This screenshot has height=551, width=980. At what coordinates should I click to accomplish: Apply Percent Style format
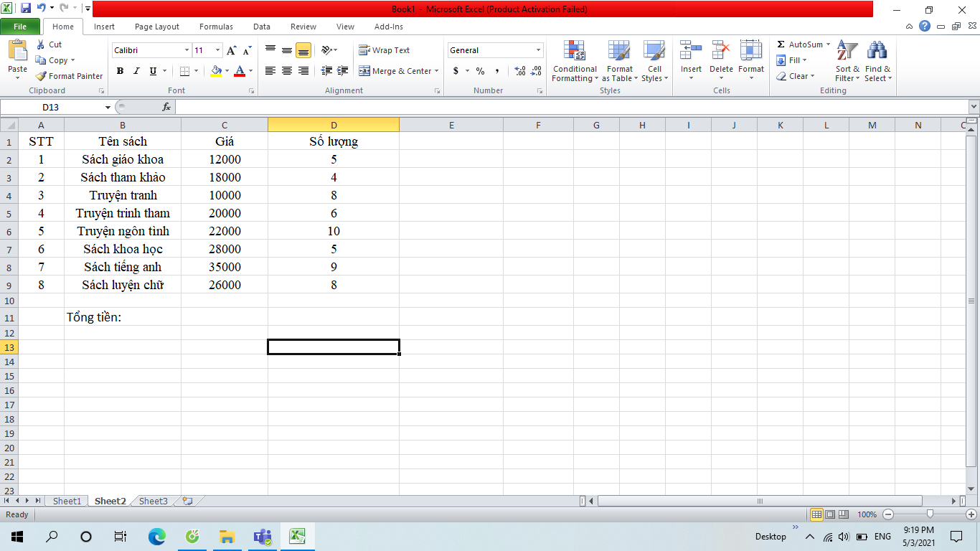(480, 71)
